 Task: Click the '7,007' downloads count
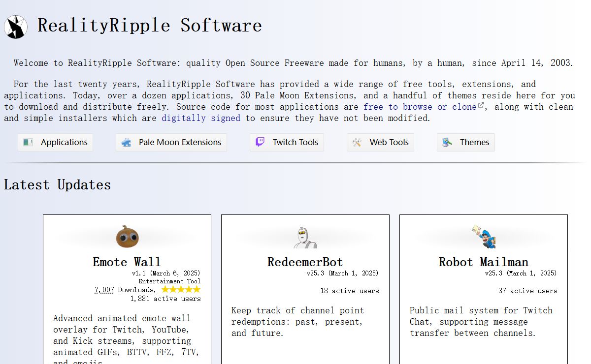click(x=104, y=290)
